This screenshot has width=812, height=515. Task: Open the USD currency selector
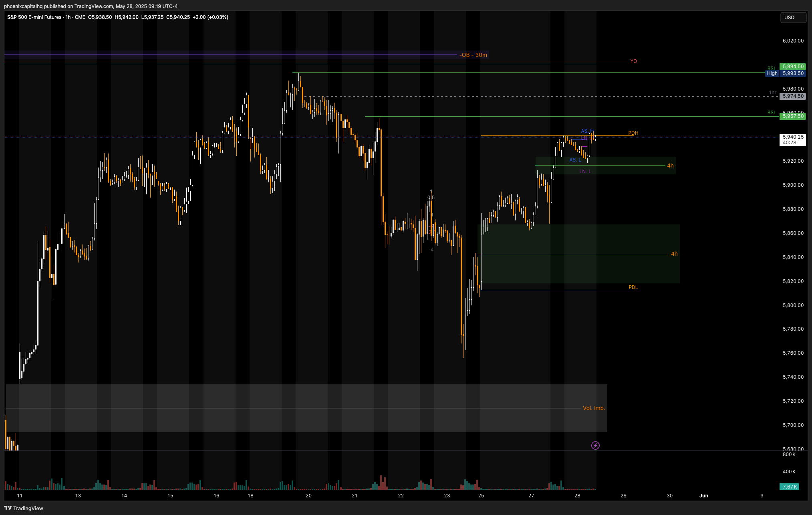[x=793, y=18]
